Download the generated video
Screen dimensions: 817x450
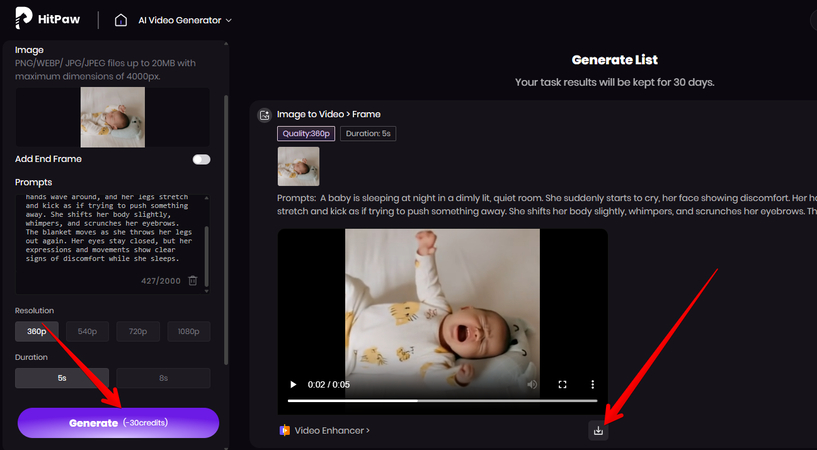pos(598,430)
